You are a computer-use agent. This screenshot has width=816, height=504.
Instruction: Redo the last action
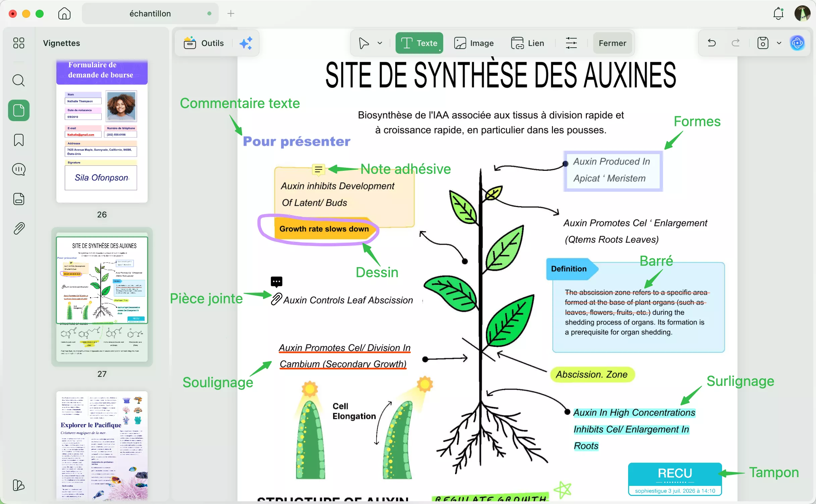[x=735, y=43]
